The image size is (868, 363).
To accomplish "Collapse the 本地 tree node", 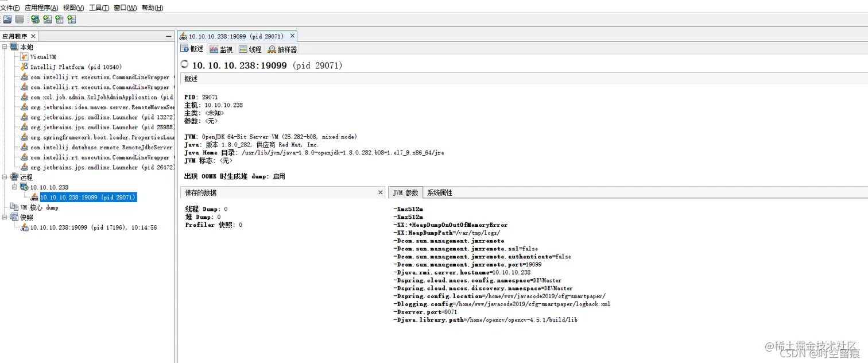I will click(5, 47).
